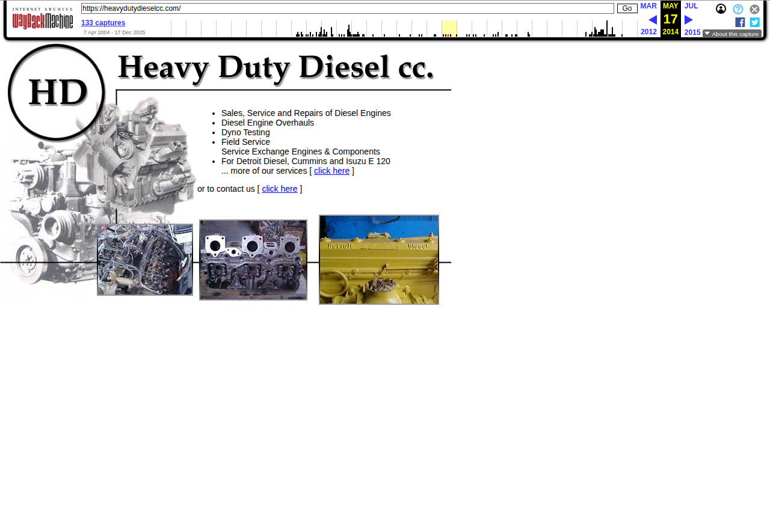This screenshot has height=532, width=770.
Task: Select year 2015 in timeline
Action: (692, 32)
